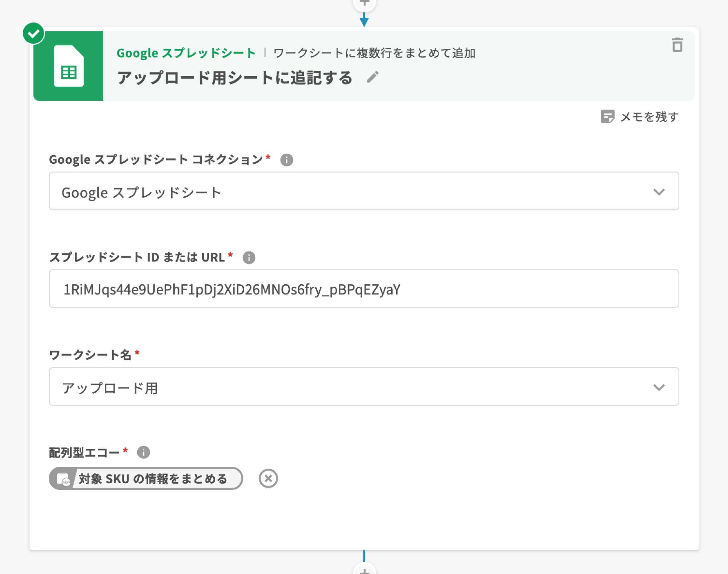Open the Google スプレッドシート connection dropdown
The image size is (728, 574).
click(364, 191)
